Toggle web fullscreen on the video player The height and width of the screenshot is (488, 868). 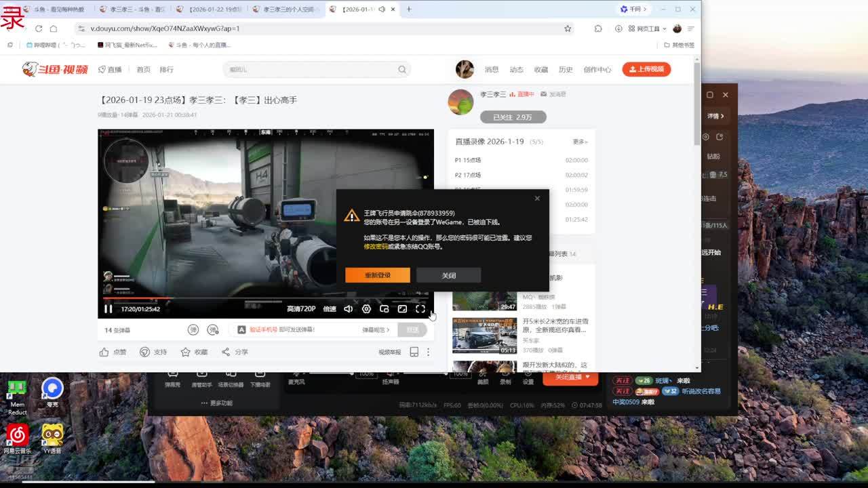[x=402, y=309]
